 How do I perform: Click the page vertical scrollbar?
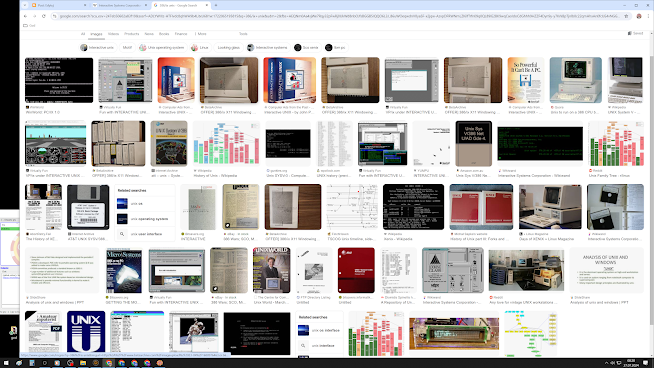651,192
